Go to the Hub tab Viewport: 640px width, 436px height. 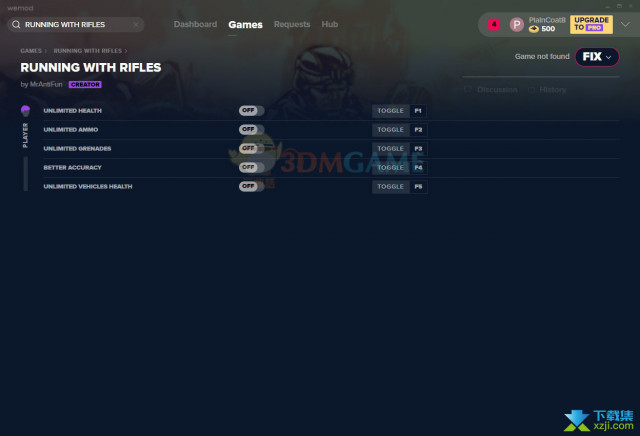click(x=329, y=24)
